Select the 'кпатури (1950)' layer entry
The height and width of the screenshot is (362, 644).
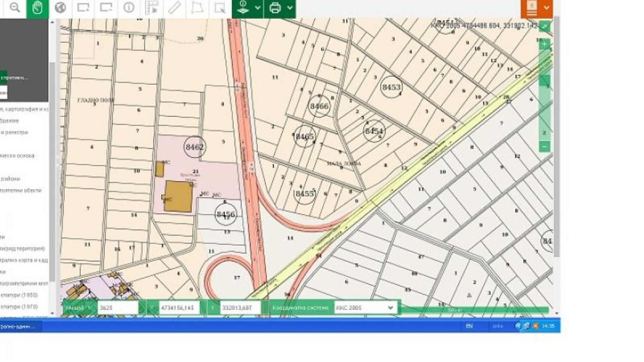(x=19, y=295)
